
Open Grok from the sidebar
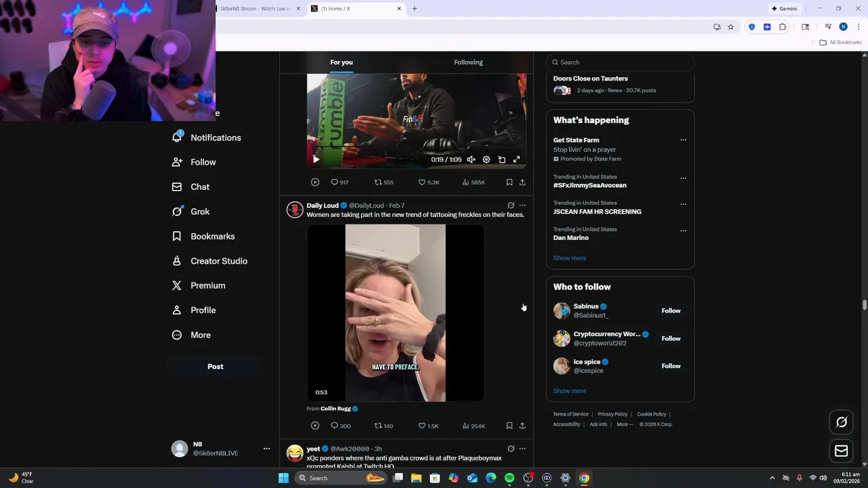(191, 211)
